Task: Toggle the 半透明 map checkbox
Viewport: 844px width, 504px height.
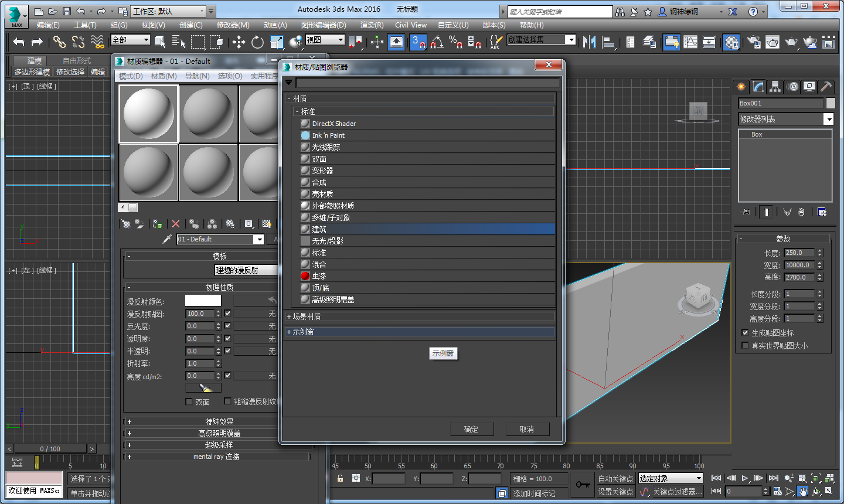Action: (x=227, y=350)
